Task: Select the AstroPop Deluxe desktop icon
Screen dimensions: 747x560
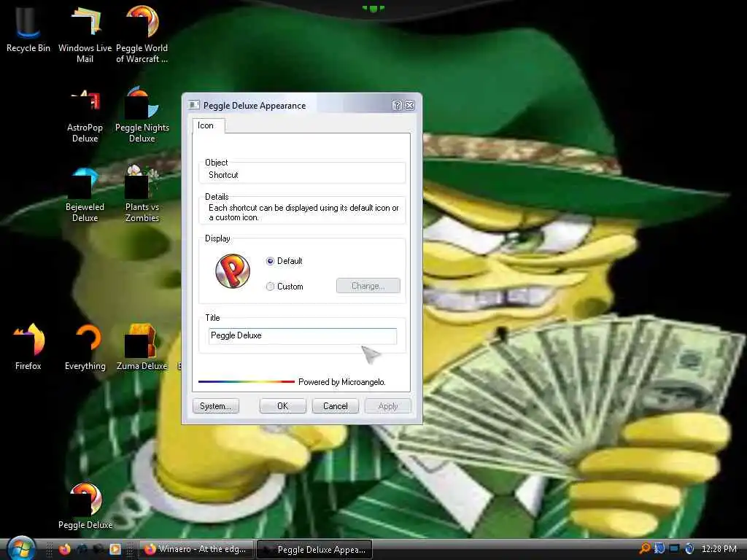Action: pyautogui.click(x=85, y=116)
